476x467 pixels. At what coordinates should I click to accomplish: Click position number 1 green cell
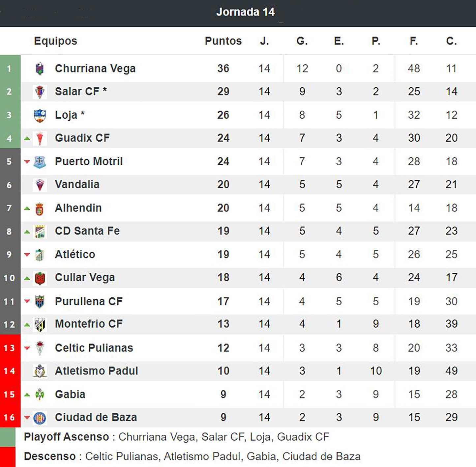click(x=10, y=69)
